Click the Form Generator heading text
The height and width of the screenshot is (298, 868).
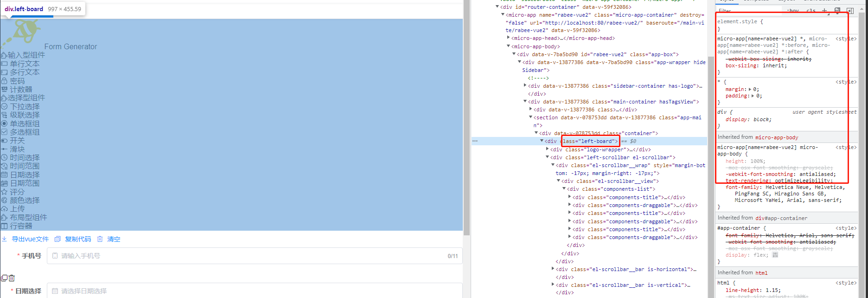click(x=70, y=46)
